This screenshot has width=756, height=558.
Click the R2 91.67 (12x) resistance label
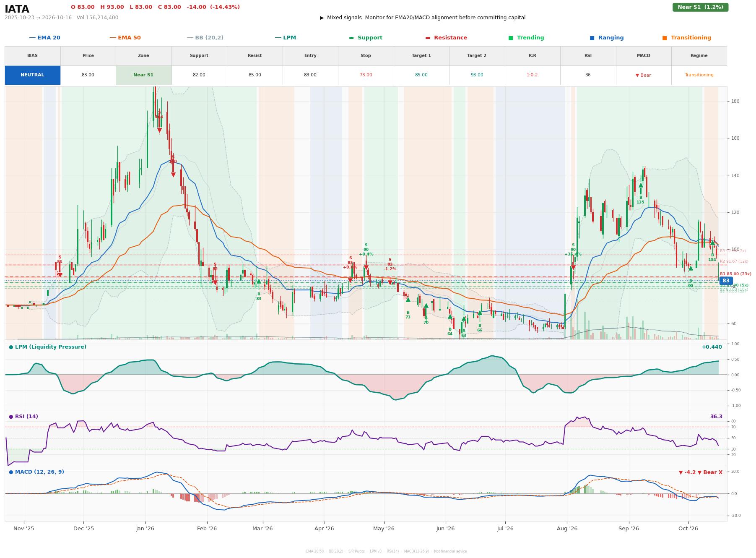tap(734, 261)
